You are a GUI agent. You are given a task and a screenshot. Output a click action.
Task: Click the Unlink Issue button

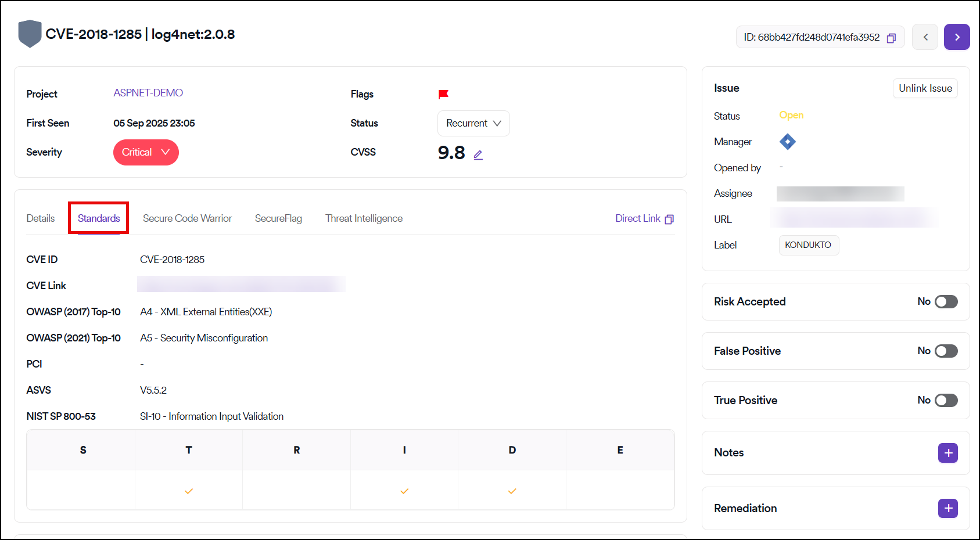925,88
